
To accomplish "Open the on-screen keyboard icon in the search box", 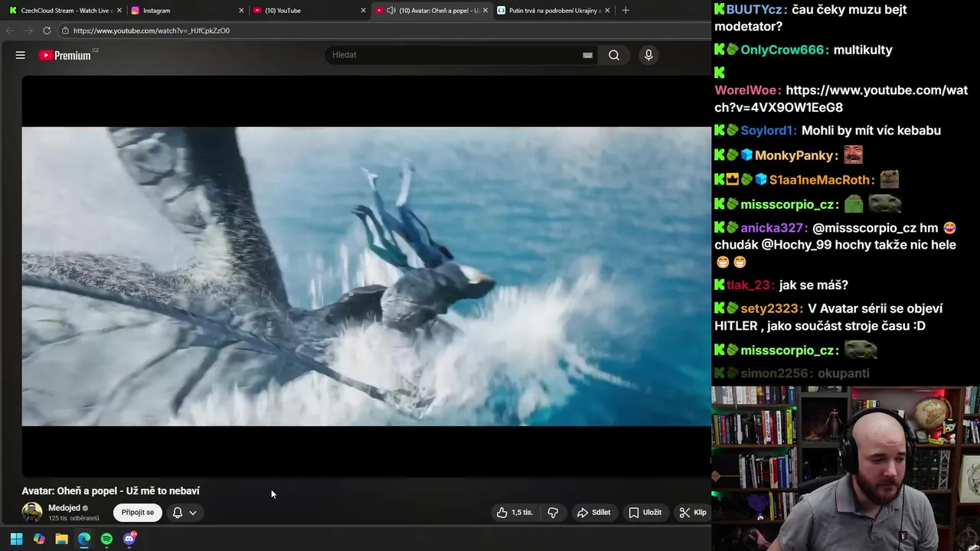I will click(587, 55).
